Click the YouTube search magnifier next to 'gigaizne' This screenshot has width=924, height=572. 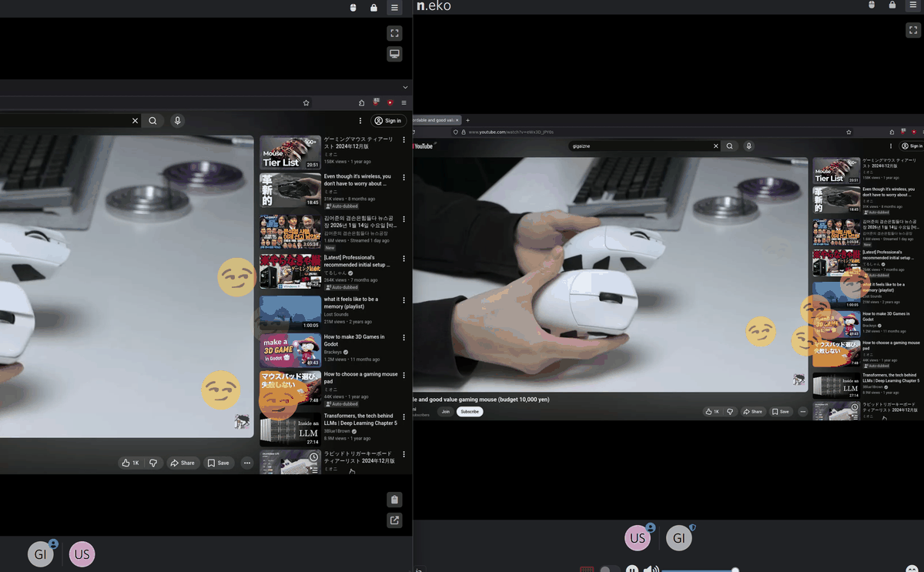(x=729, y=146)
